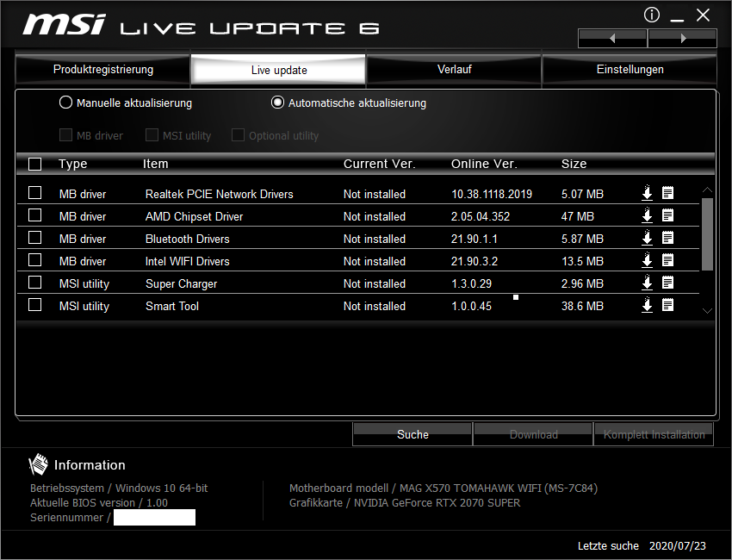Click the Information section icon
The height and width of the screenshot is (560, 732).
coord(38,464)
